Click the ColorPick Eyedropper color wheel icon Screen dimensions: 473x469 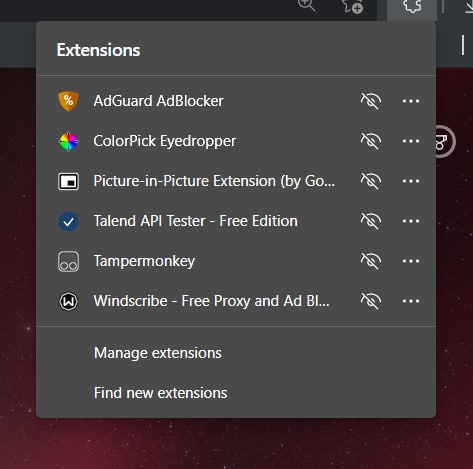(68, 141)
